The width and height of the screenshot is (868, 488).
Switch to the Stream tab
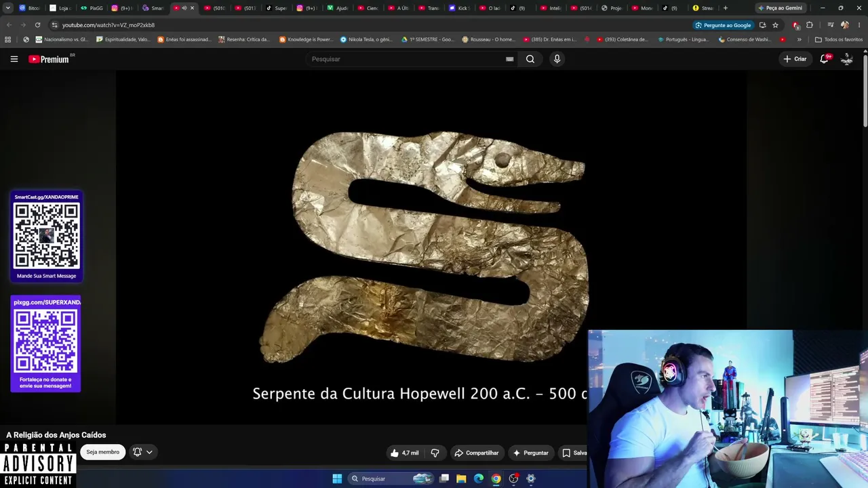pos(703,8)
